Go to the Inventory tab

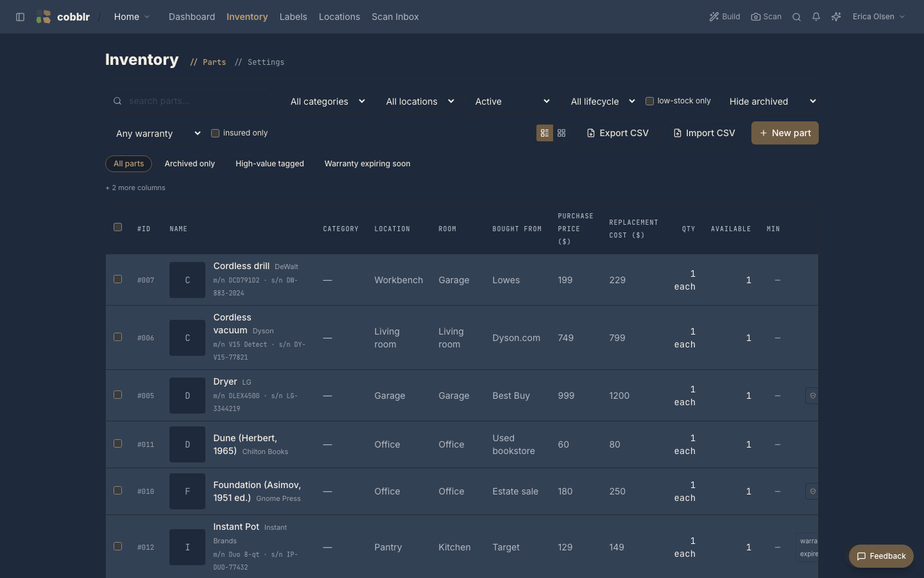click(x=247, y=17)
